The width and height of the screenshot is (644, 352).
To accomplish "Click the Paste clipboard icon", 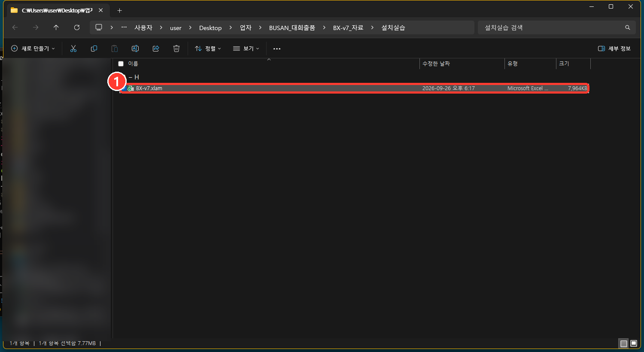I will tap(115, 49).
